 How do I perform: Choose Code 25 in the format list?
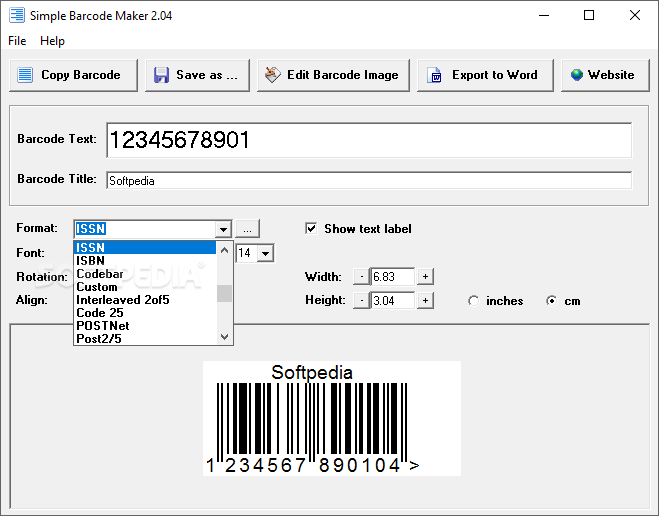pyautogui.click(x=145, y=313)
